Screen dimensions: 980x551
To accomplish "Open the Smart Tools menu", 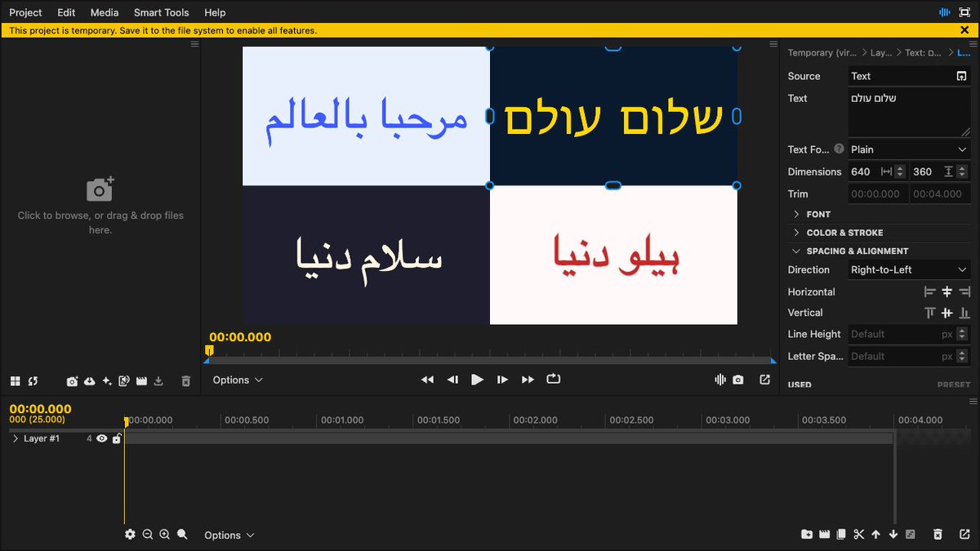I will 162,12.
